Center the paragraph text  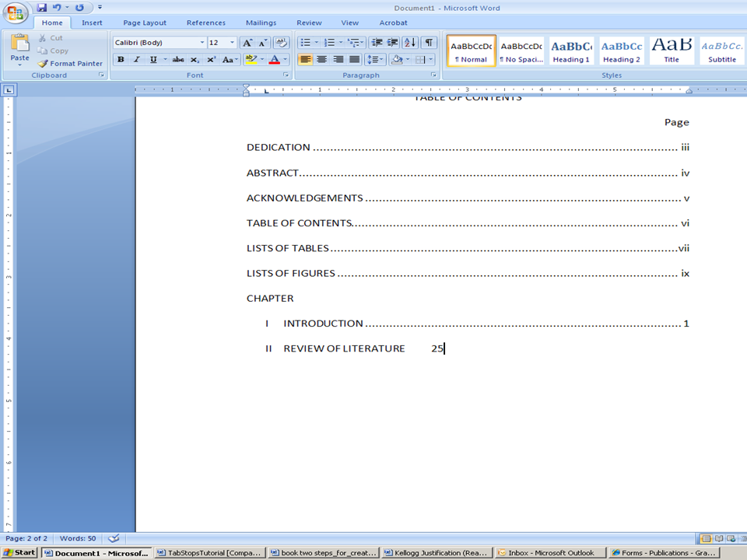coord(322,60)
